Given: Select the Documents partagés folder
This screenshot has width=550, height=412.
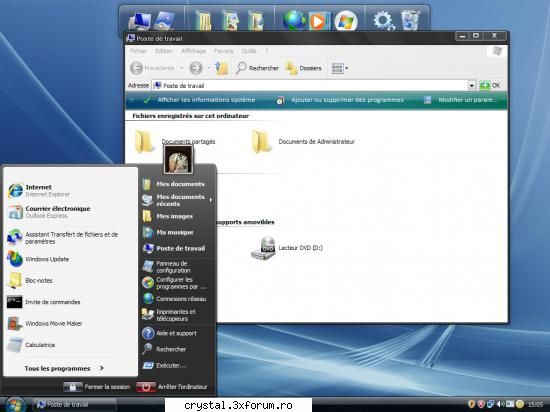Looking at the screenshot, I should click(x=175, y=141).
